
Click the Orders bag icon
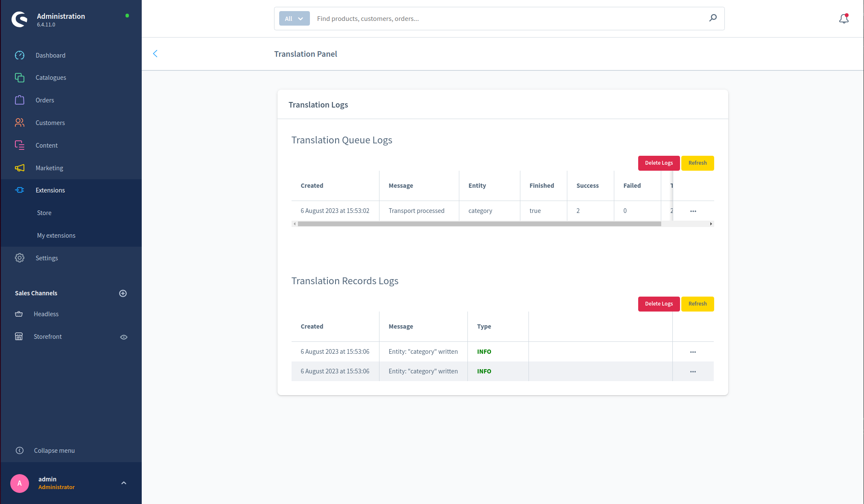coord(20,100)
